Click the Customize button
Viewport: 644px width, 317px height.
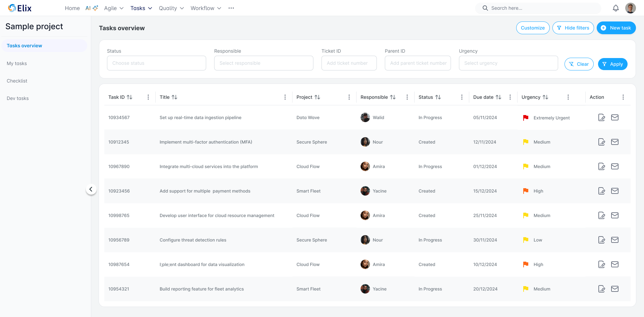533,28
